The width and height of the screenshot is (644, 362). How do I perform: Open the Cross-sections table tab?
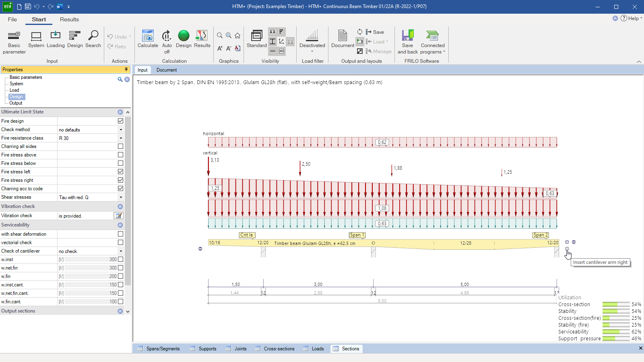(275, 349)
